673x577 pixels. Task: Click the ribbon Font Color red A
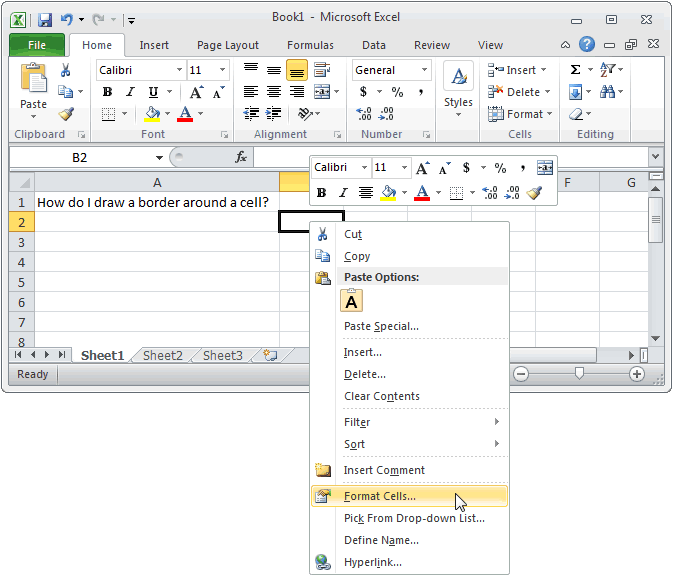coord(185,114)
